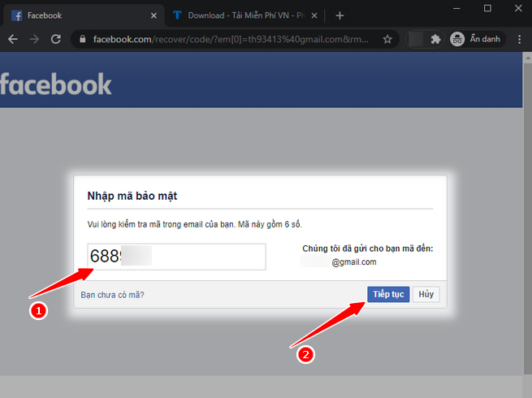Click the address bar URL

pyautogui.click(x=231, y=39)
